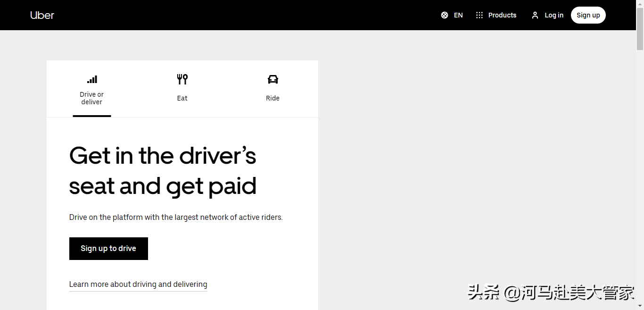Click the Log in person icon

pos(535,15)
